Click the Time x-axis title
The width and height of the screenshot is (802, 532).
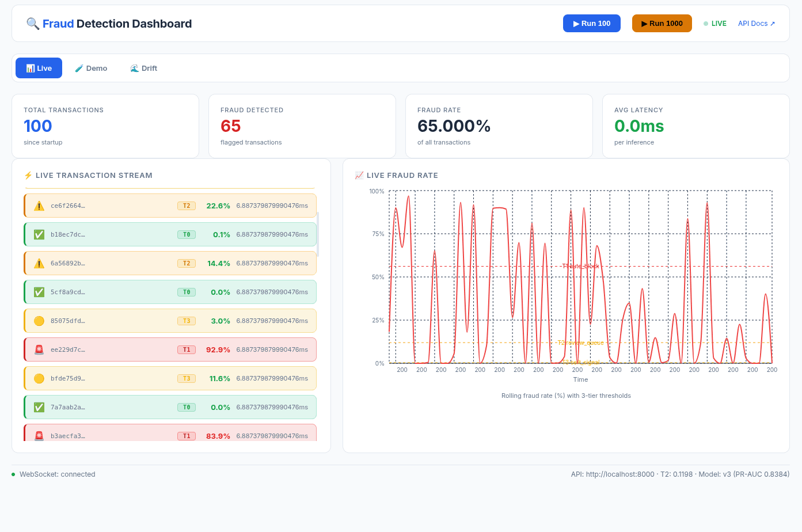point(580,379)
